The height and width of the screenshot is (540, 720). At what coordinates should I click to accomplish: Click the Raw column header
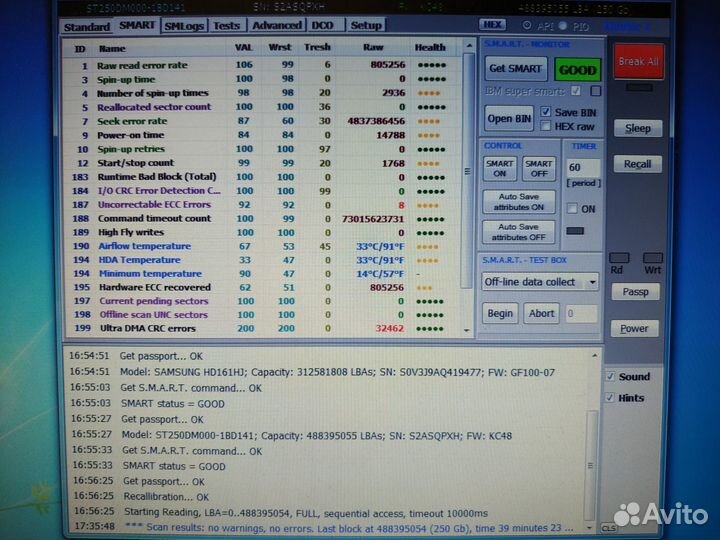point(373,47)
